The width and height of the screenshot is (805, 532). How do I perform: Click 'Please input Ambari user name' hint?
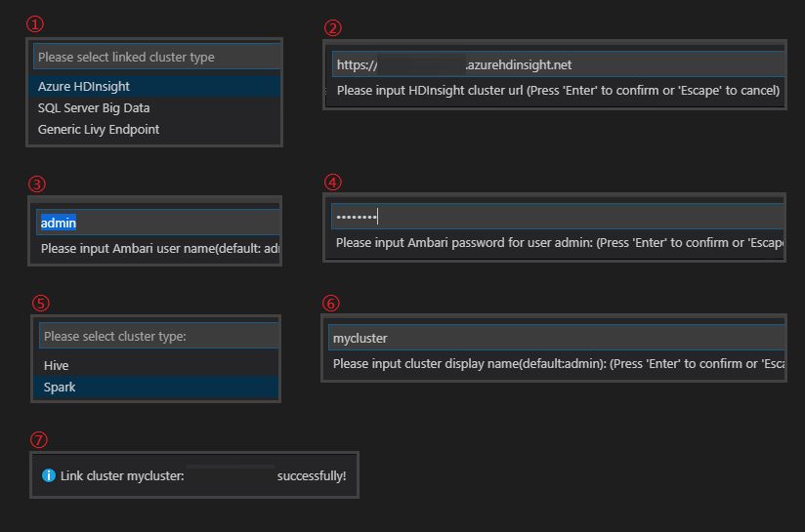160,249
